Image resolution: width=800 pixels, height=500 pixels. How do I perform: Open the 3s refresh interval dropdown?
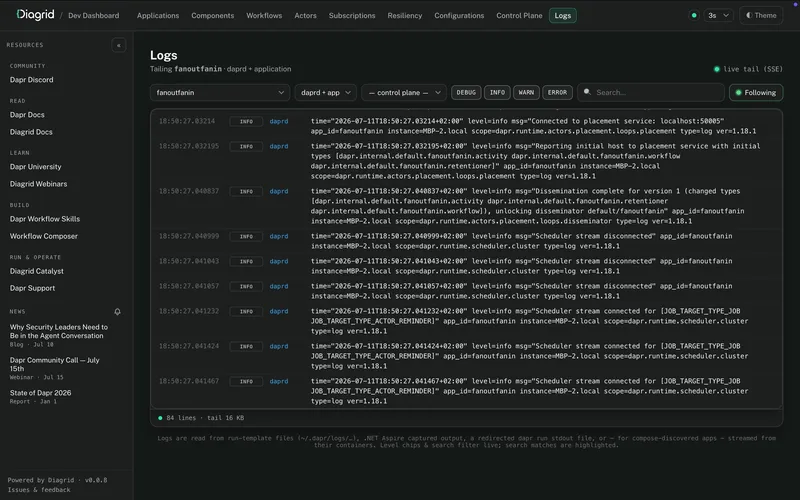click(718, 15)
